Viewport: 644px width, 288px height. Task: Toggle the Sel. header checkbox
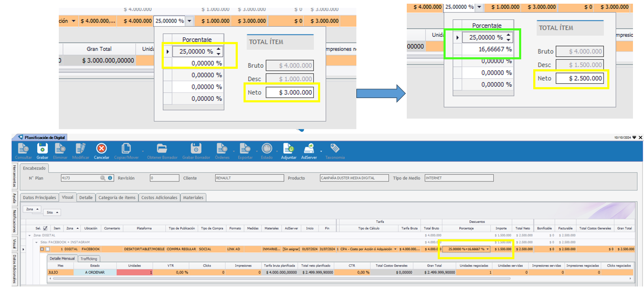pyautogui.click(x=45, y=228)
